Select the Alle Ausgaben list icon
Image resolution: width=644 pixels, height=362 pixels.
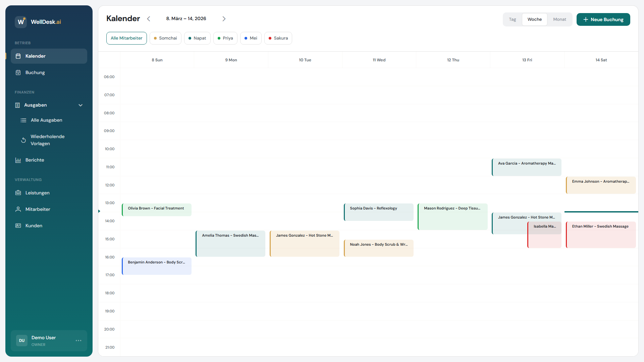point(23,120)
